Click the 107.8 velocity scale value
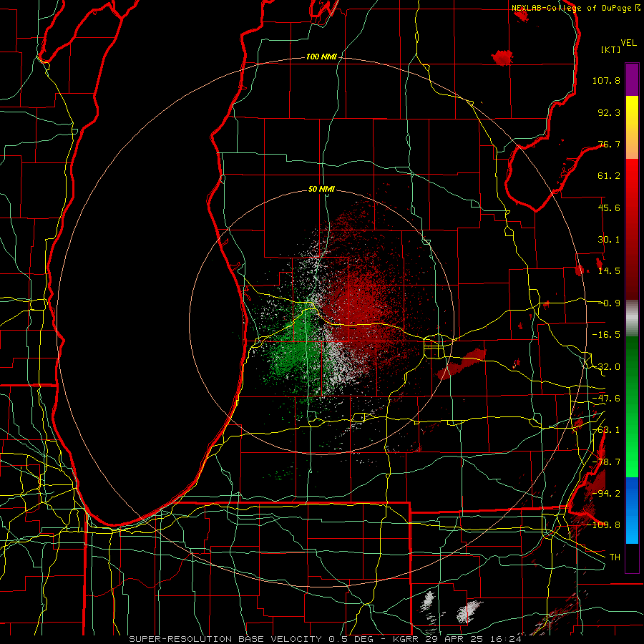Image resolution: width=644 pixels, height=644 pixels. pyautogui.click(x=606, y=80)
